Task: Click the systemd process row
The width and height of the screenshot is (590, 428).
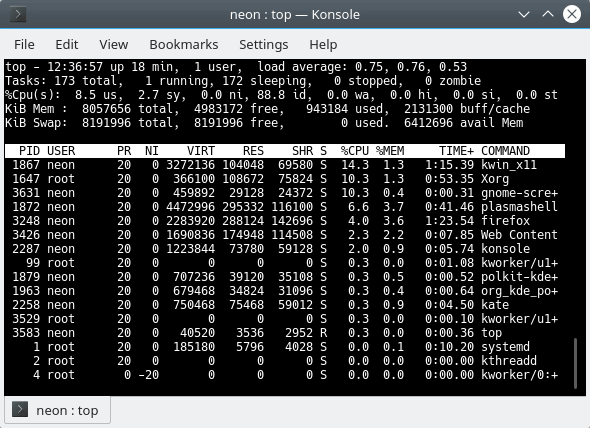Action: [284, 347]
